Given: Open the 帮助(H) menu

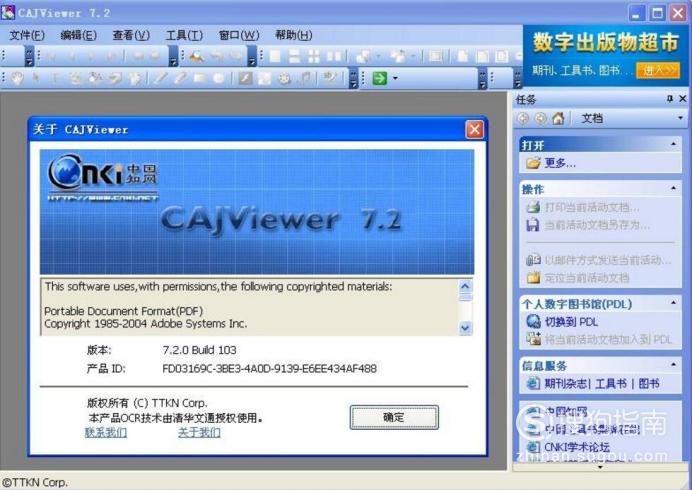Looking at the screenshot, I should (293, 35).
